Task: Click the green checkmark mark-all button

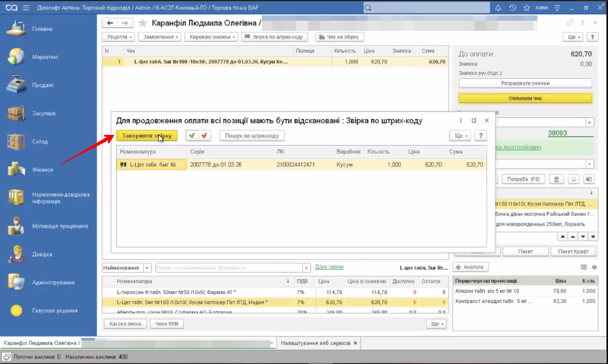Action: 192,136
